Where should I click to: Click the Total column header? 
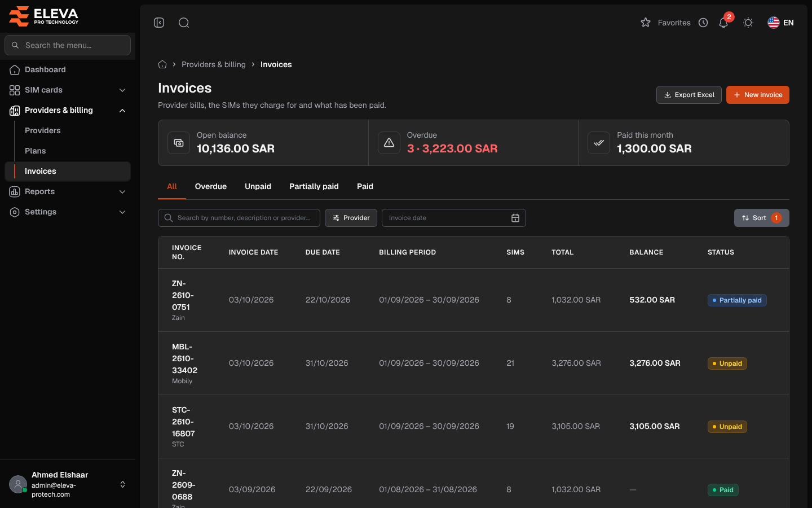click(563, 252)
